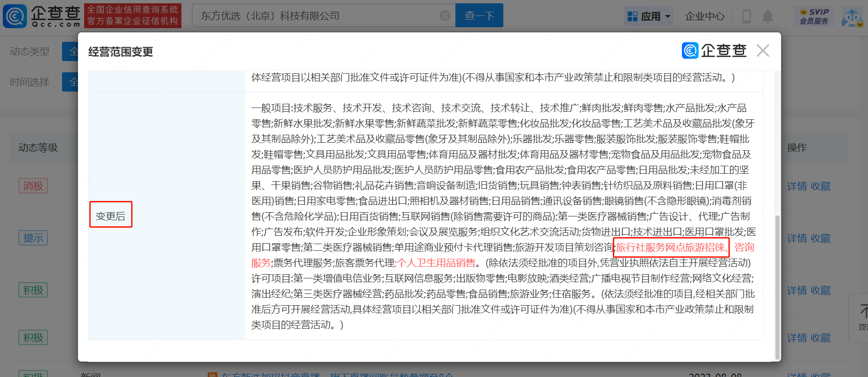Click highlighted text 个人卫生用品销售
The width and height of the screenshot is (868, 377).
pos(436,263)
